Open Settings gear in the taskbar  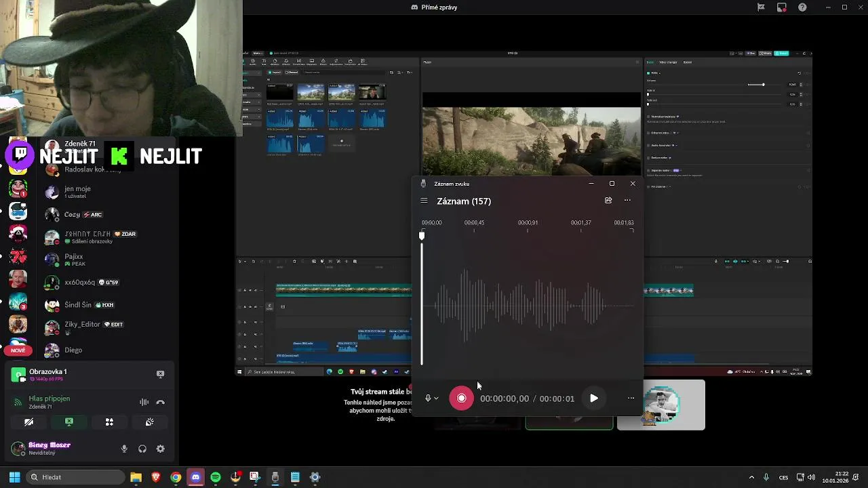pyautogui.click(x=315, y=477)
